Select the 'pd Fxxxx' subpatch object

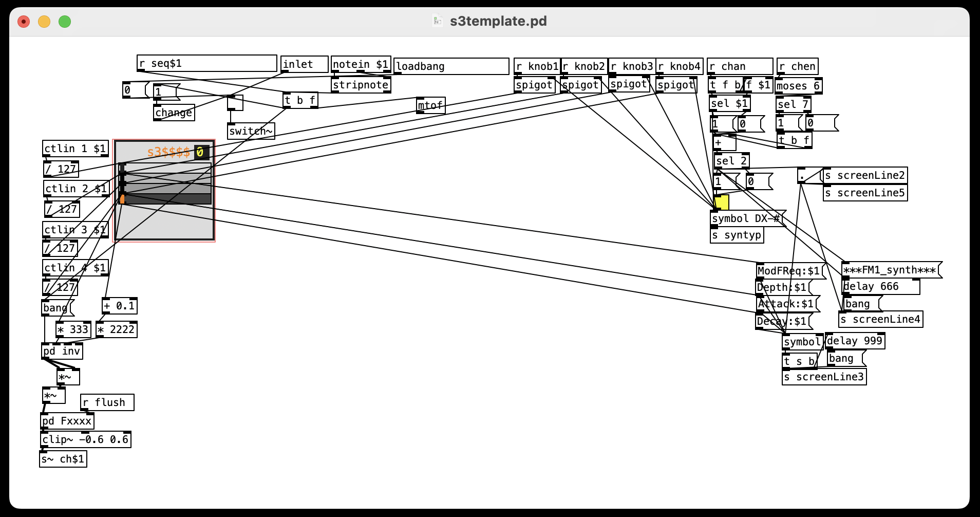pyautogui.click(x=67, y=421)
